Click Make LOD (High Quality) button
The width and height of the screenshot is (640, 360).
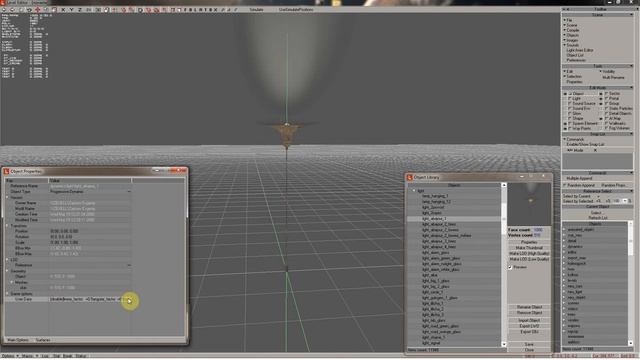[529, 253]
